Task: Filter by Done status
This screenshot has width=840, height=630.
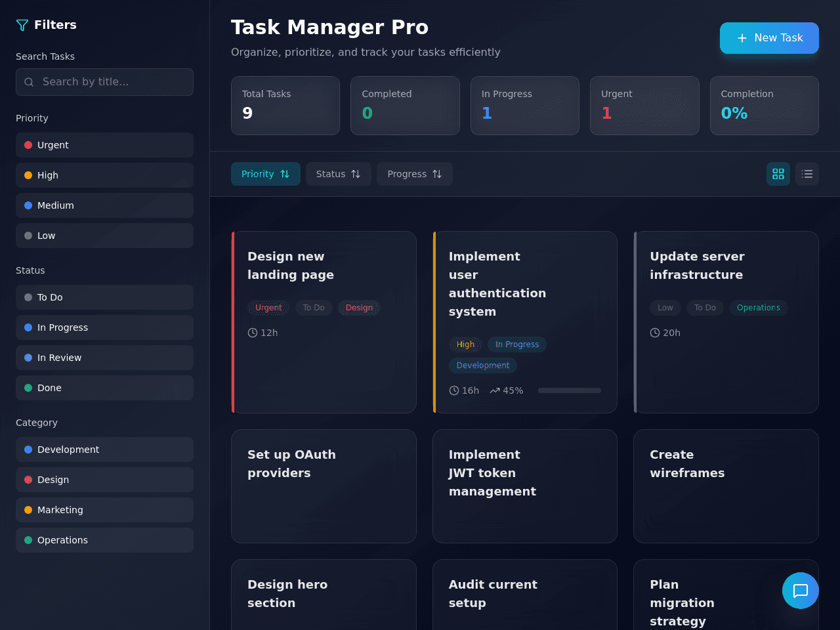Action: coord(104,388)
